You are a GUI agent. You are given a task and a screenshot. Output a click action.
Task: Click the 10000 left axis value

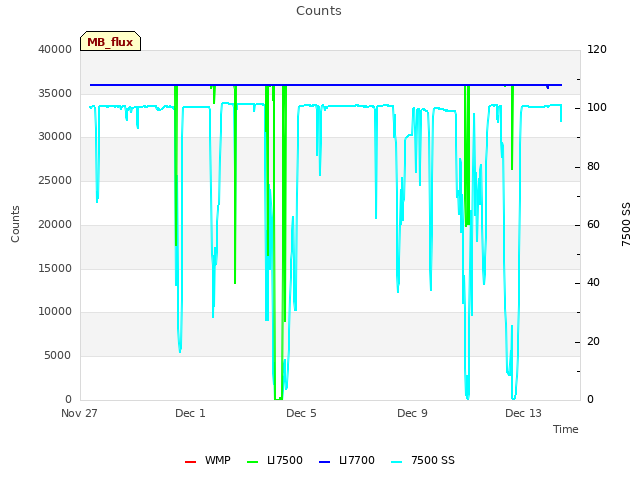point(55,312)
